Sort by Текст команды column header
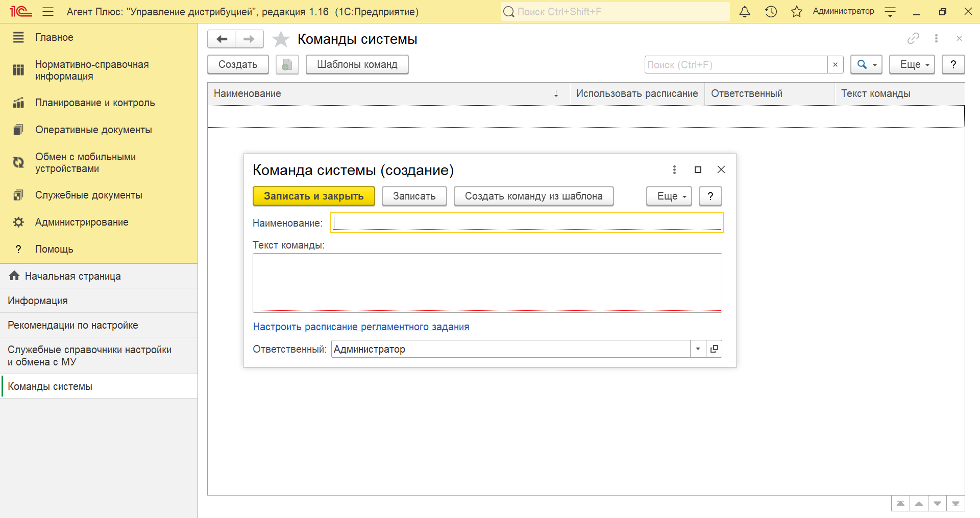Viewport: 980px width, 518px height. [x=899, y=93]
